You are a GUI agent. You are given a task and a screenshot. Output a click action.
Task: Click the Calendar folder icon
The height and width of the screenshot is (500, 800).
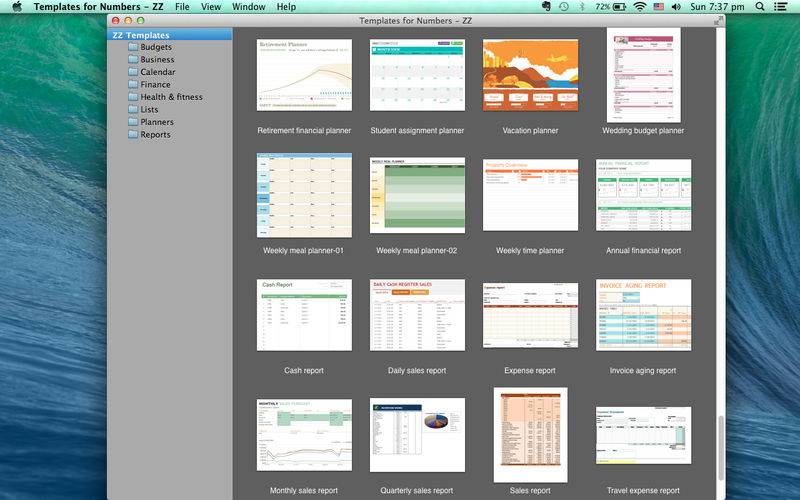click(x=133, y=71)
